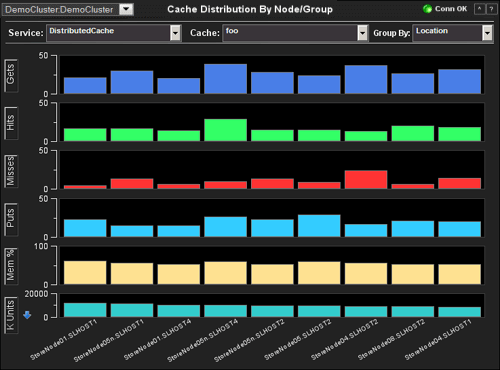The height and width of the screenshot is (370, 500).
Task: Click the Misses chart label button
Action: tap(11, 171)
